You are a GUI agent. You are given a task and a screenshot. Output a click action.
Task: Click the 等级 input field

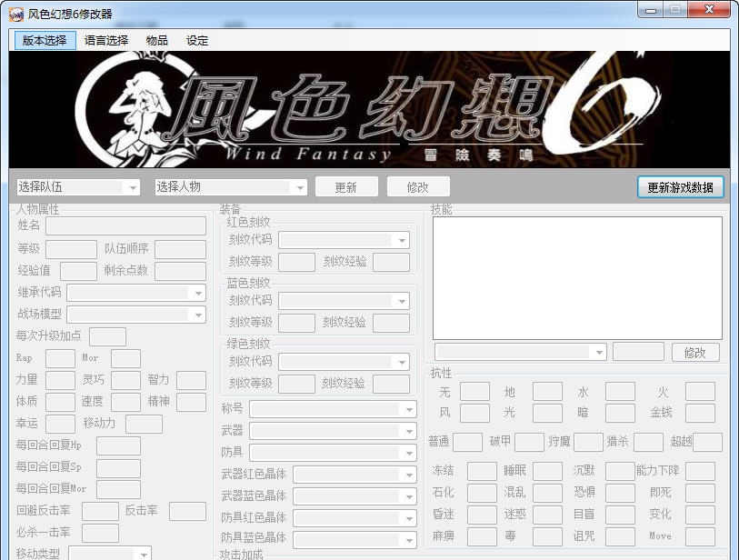tap(71, 249)
